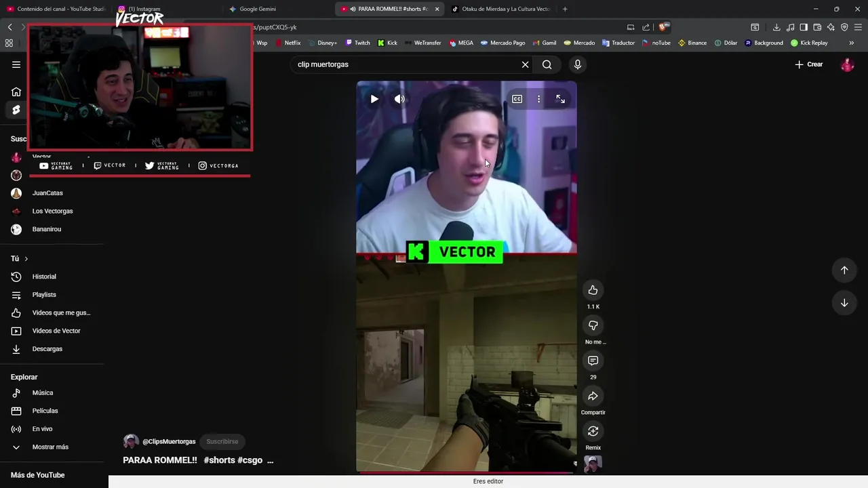Open the browser main hamburger menu
The image size is (868, 488).
pos(859,27)
